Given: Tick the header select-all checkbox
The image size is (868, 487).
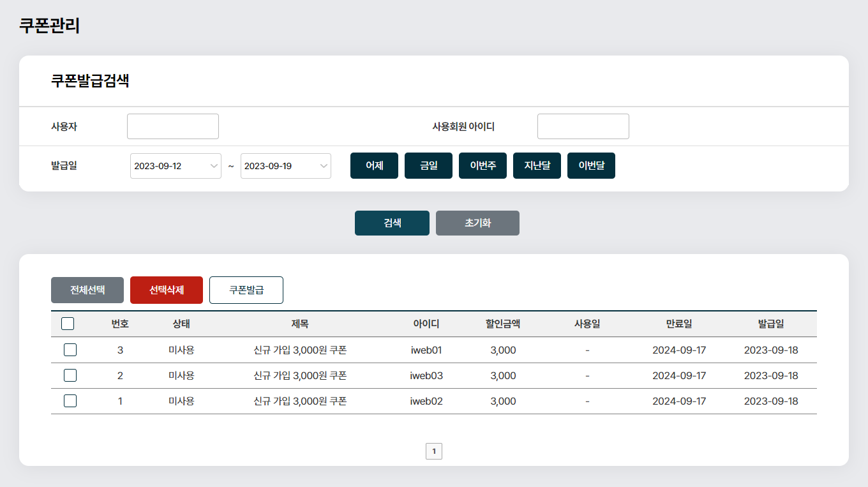Looking at the screenshot, I should click(x=68, y=324).
